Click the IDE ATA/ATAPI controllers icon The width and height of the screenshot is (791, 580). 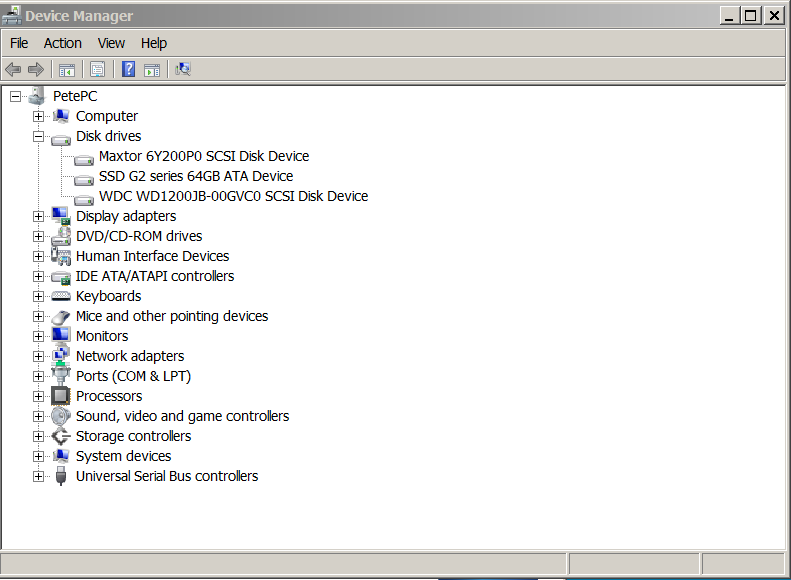click(x=61, y=277)
